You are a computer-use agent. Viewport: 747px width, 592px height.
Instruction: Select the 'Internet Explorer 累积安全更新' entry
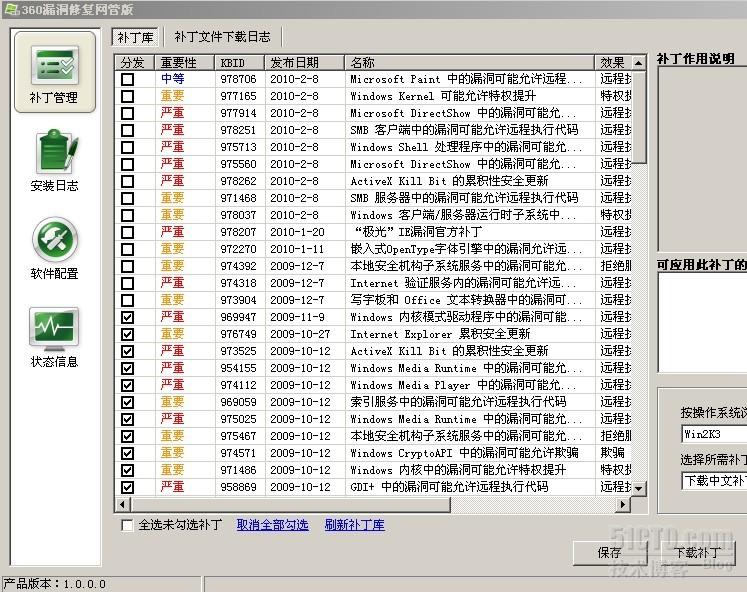(x=440, y=334)
